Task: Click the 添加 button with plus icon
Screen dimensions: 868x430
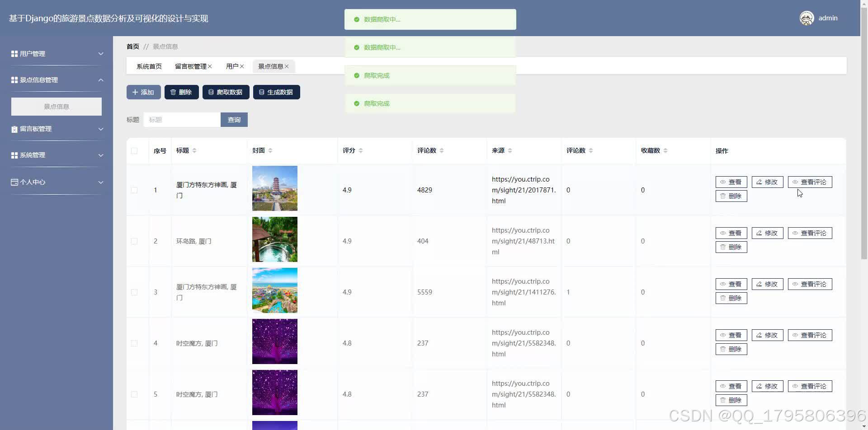Action: pos(144,92)
